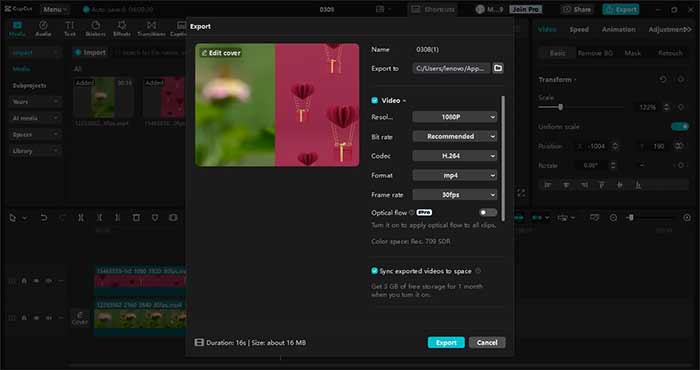The width and height of the screenshot is (700, 370).
Task: Click the marker shield icon in the timeline toolbar
Action: [x=155, y=218]
